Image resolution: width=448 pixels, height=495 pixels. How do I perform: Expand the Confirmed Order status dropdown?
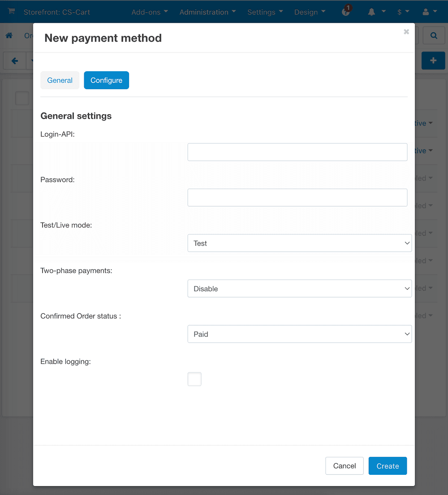click(299, 334)
